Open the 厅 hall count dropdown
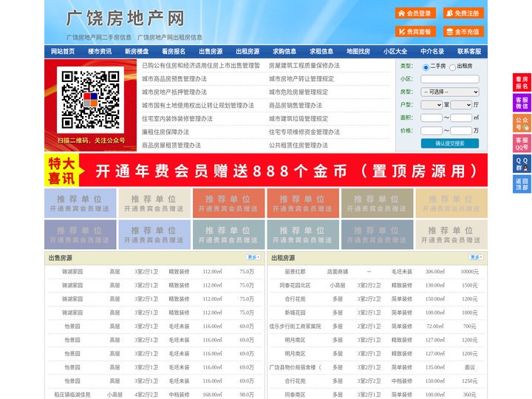 pyautogui.click(x=461, y=105)
